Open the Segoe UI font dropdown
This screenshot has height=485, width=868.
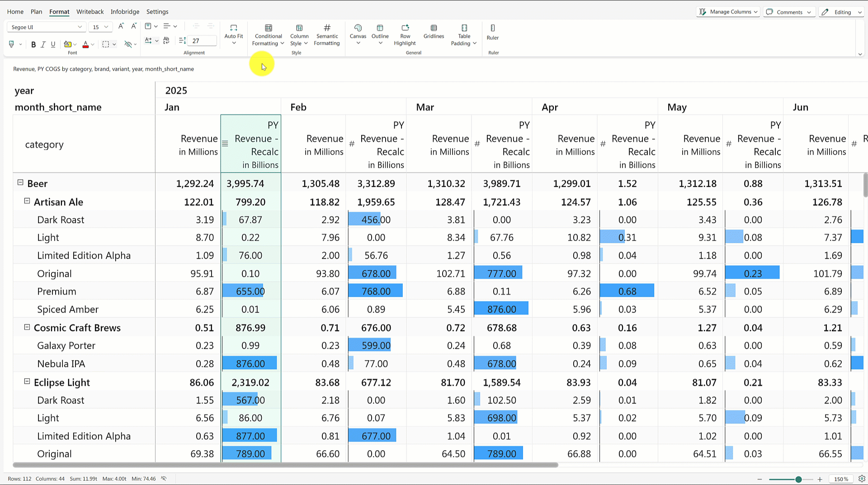coord(46,27)
